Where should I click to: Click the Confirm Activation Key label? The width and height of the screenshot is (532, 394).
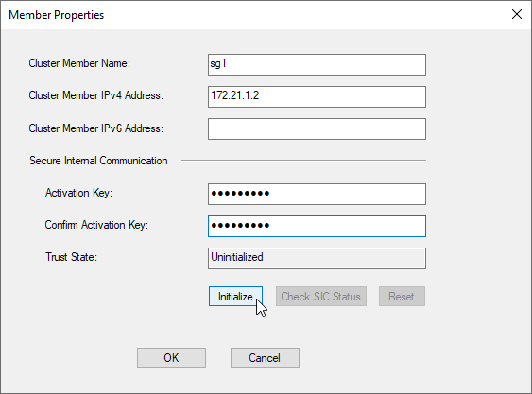pos(96,225)
